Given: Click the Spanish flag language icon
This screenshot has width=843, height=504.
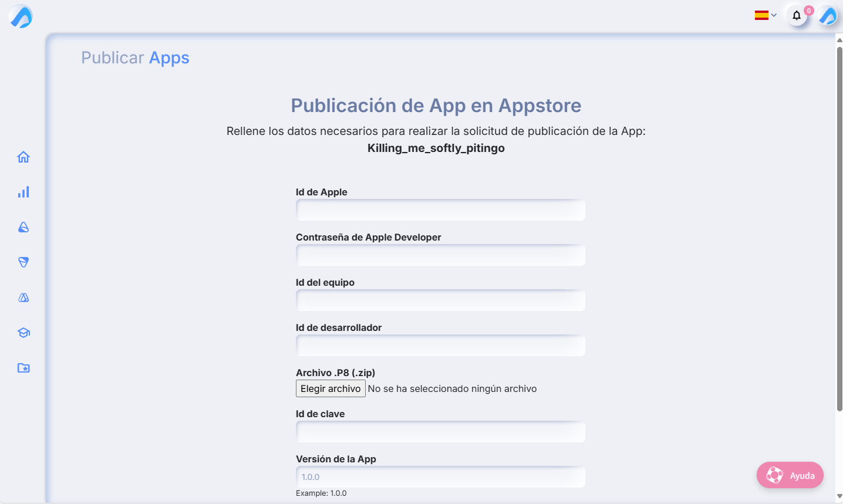Looking at the screenshot, I should coord(761,15).
